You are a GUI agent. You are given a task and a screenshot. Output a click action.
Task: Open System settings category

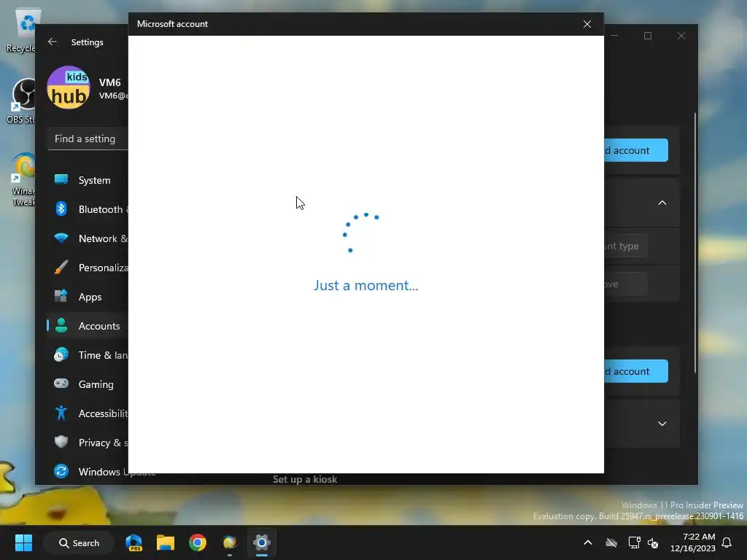88,181
